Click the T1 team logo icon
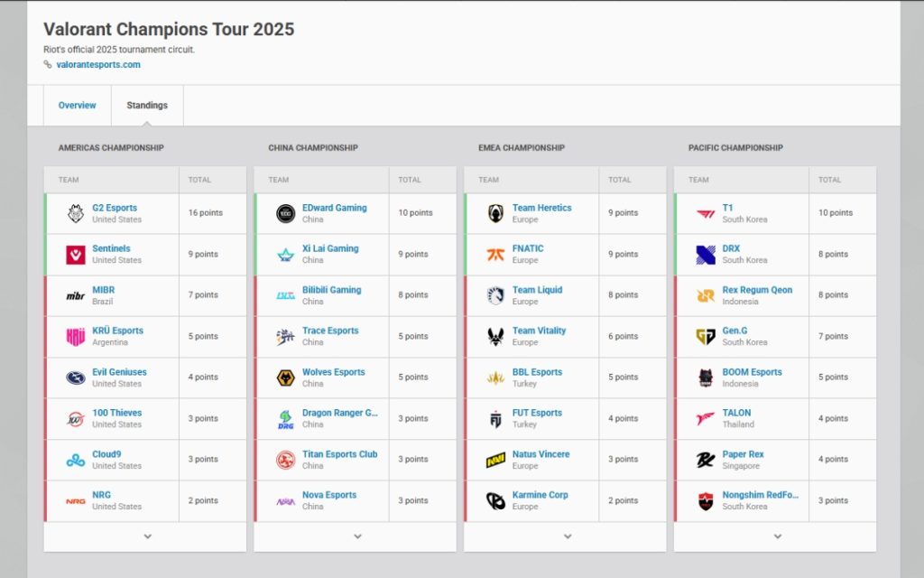This screenshot has width=924, height=578. 706,213
